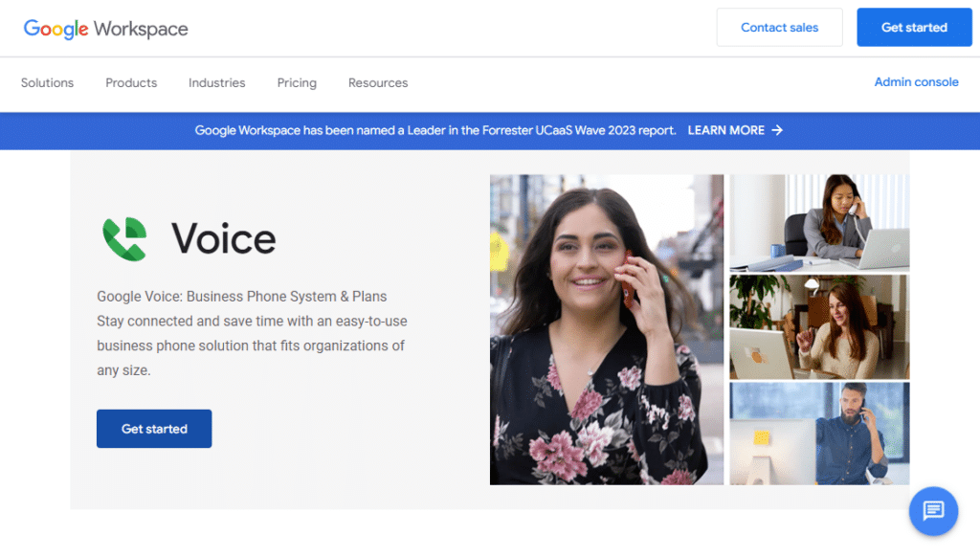Click the Google Workspace logo
The image size is (980, 557).
point(105,29)
